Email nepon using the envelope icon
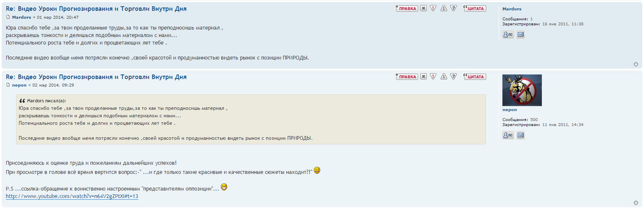This screenshot has height=208, width=644. pyautogui.click(x=521, y=135)
